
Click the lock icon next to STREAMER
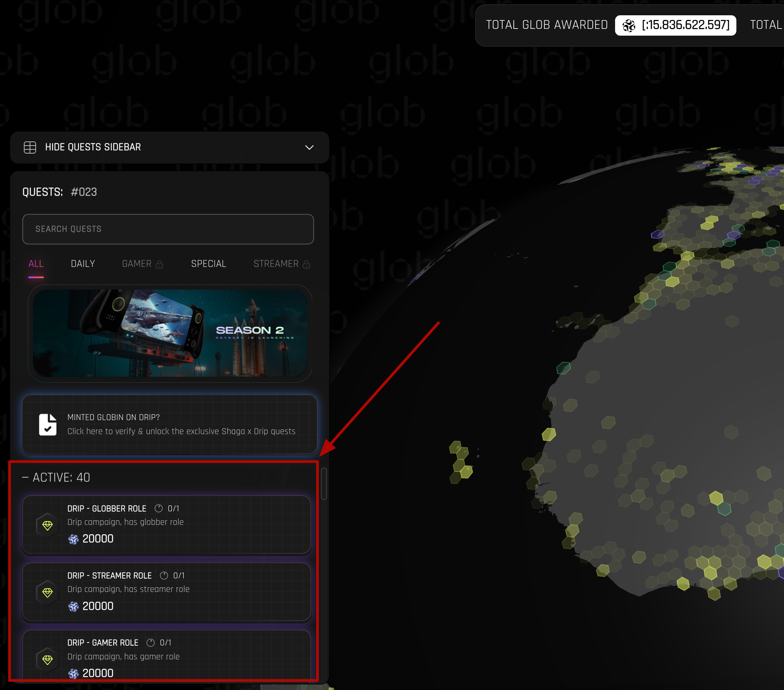tap(306, 264)
